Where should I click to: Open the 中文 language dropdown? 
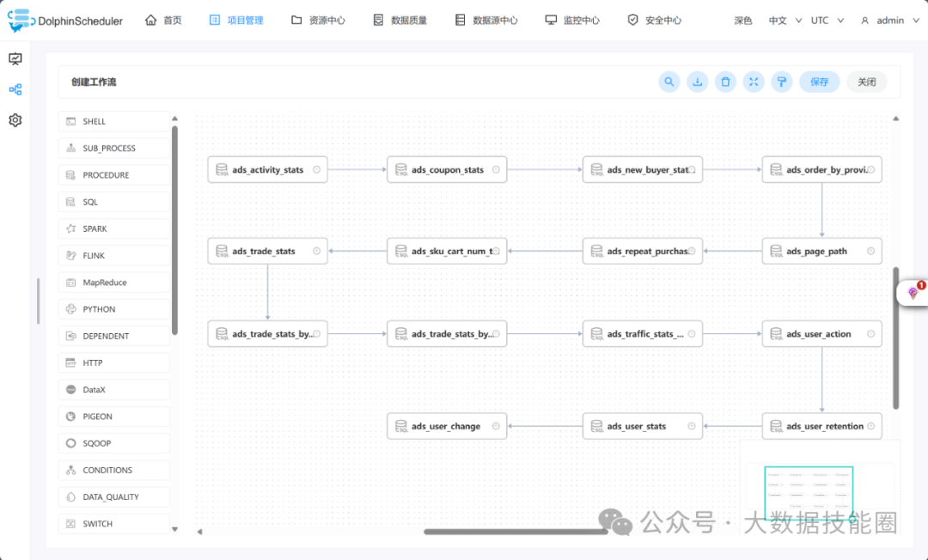click(785, 21)
